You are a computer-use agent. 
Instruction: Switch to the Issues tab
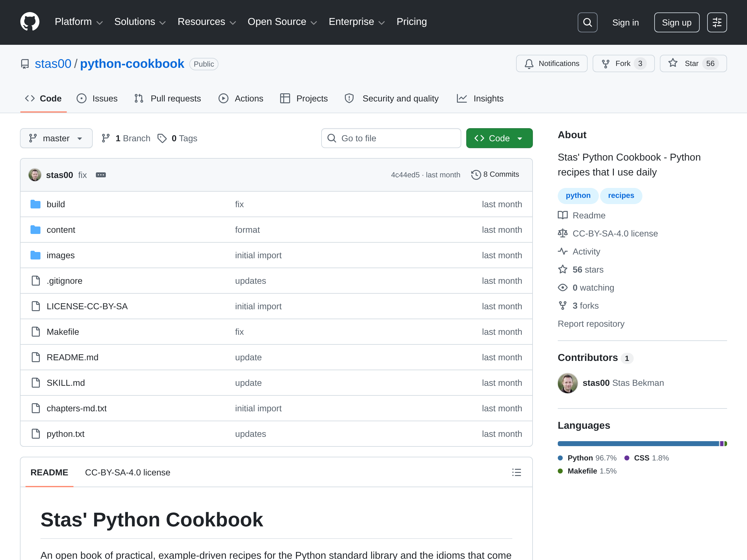(97, 99)
